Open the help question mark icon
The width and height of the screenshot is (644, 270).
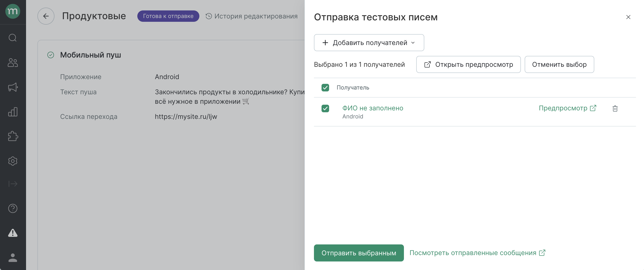point(13,208)
